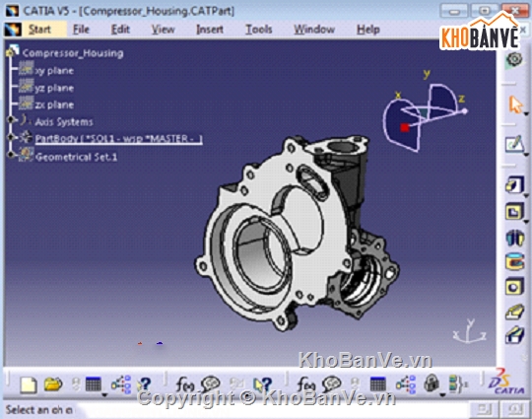This screenshot has height=419, width=532.
Task: Select the Shaft tool
Action: pos(514,238)
